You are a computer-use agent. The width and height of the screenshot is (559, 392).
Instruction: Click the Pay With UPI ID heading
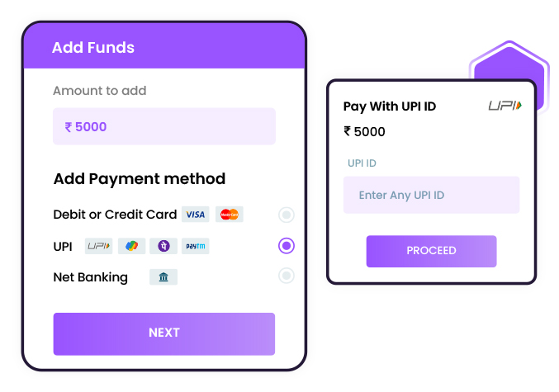389,106
